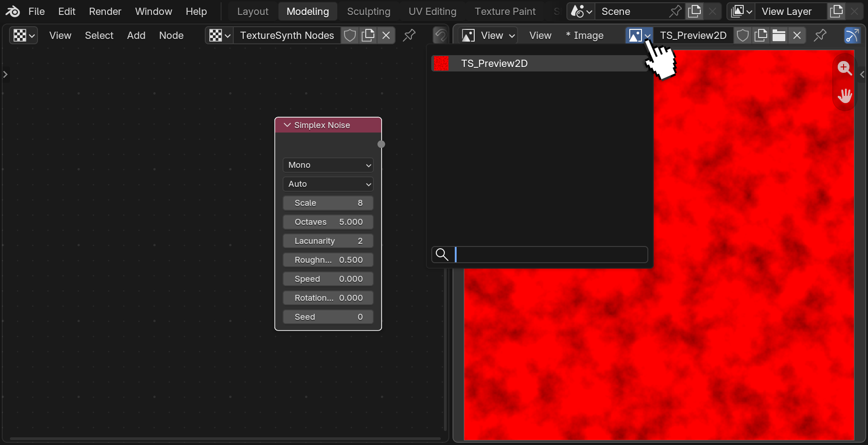Open the Edit menu
This screenshot has height=445, width=868.
click(x=67, y=11)
